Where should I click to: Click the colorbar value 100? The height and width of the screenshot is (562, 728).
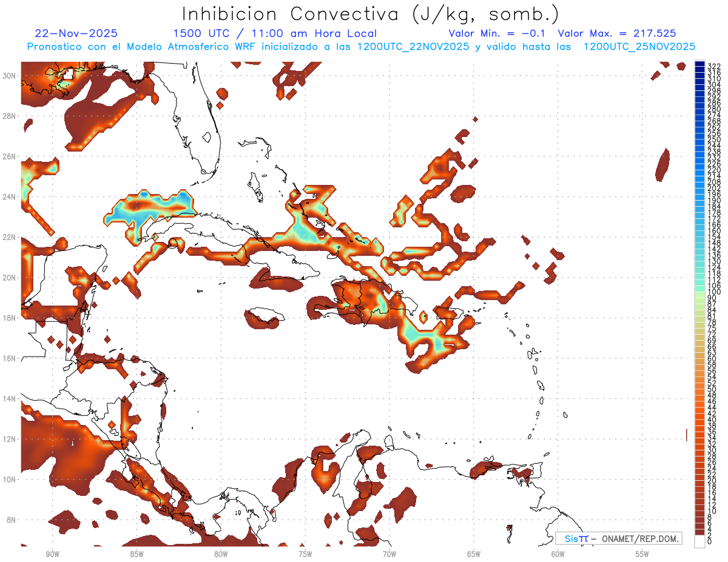714,292
